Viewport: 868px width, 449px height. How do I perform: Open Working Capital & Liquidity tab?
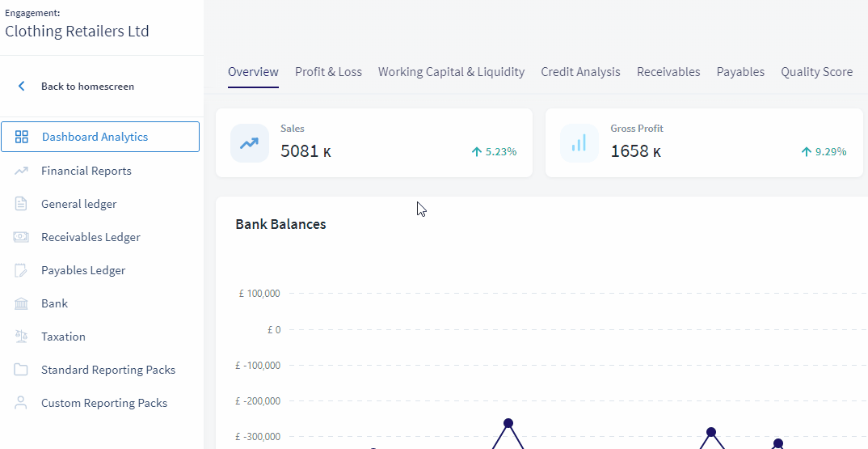(451, 72)
